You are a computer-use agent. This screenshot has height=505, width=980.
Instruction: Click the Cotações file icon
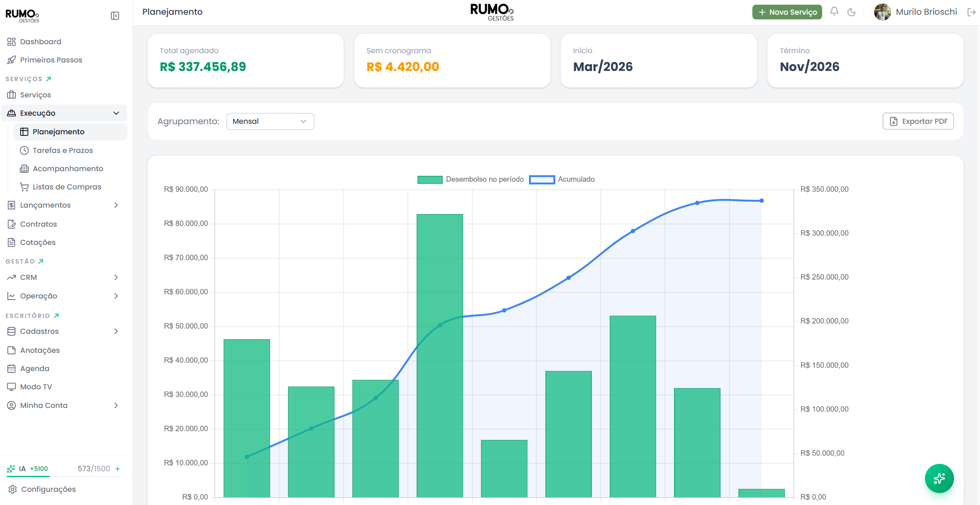click(x=12, y=242)
